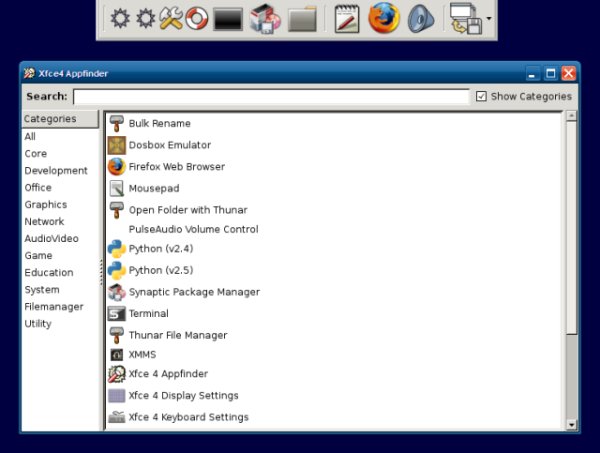
Task: Minimize the Xfce4 Appfinder window
Action: pyautogui.click(x=532, y=73)
